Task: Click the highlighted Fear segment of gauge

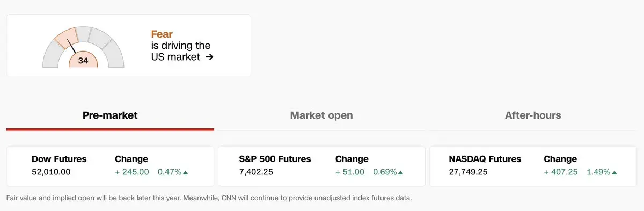Action: tap(67, 38)
